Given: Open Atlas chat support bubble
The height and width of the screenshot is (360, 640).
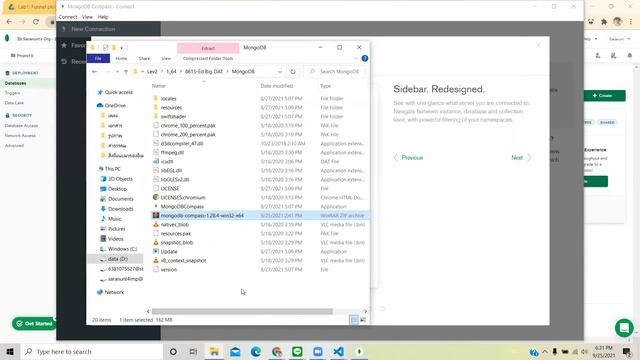Looking at the screenshot, I should (x=624, y=328).
